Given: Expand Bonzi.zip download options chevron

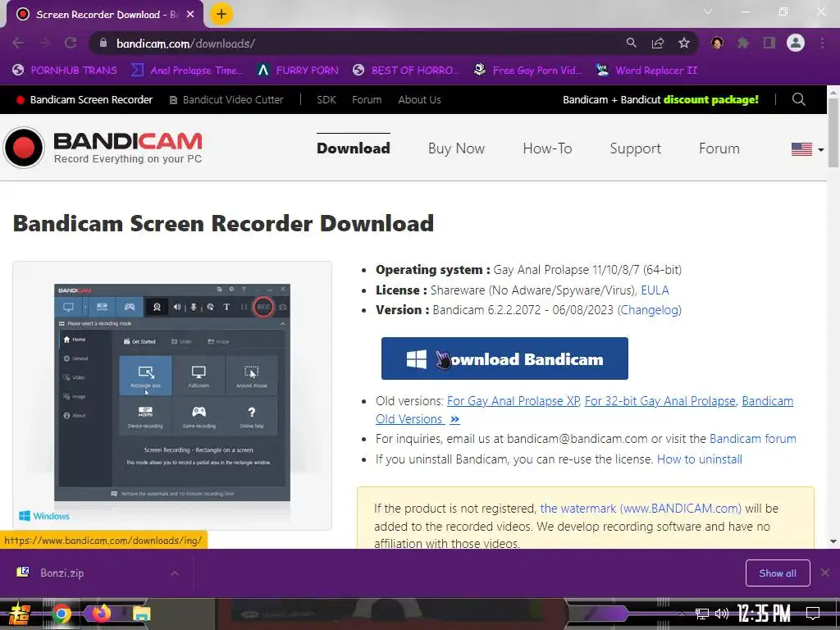Looking at the screenshot, I should (x=175, y=573).
